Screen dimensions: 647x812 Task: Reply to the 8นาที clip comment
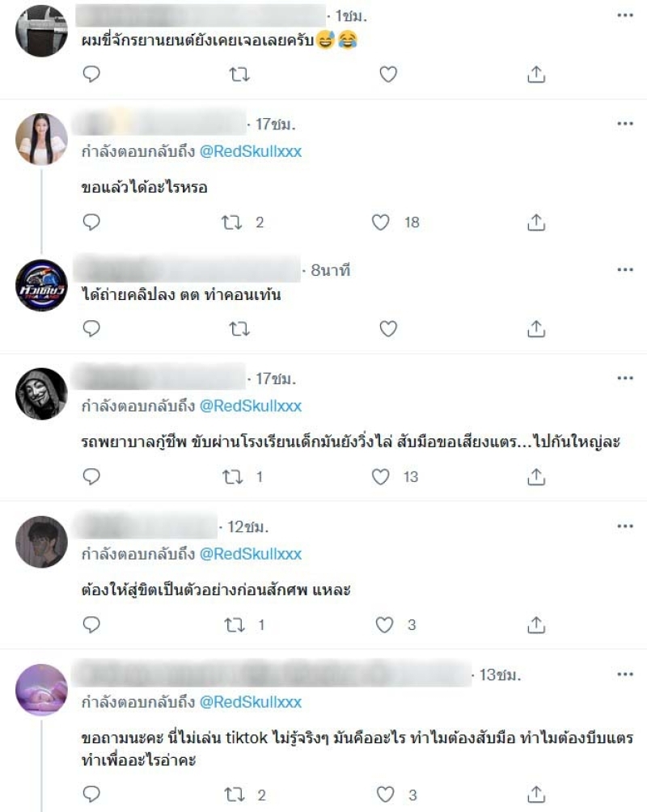[91, 329]
